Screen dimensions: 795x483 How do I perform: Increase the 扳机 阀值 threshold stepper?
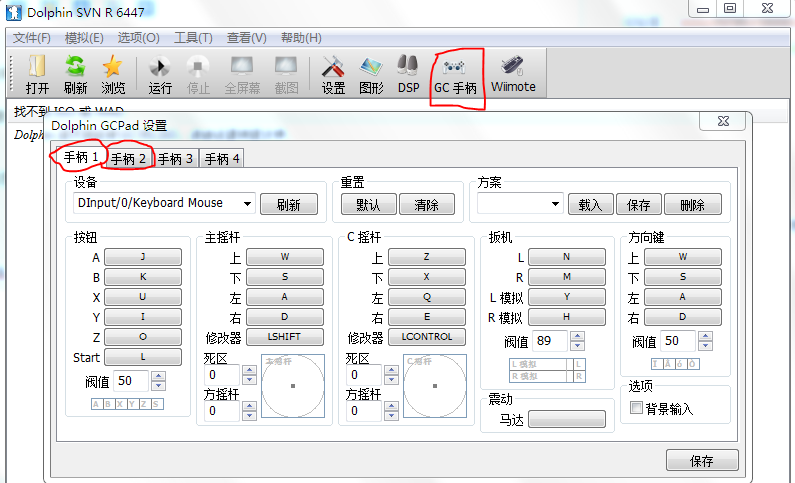tap(577, 336)
